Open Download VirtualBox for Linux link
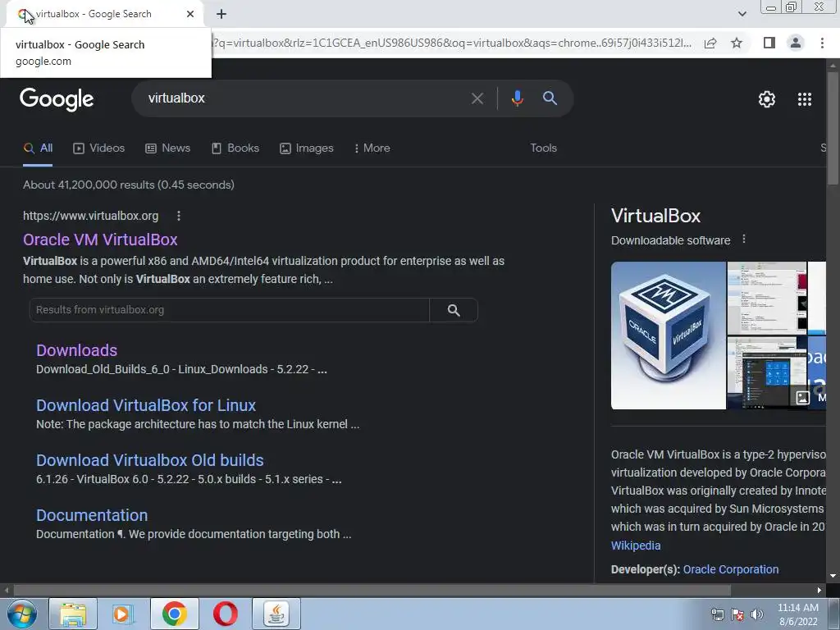840x630 pixels. [146, 405]
